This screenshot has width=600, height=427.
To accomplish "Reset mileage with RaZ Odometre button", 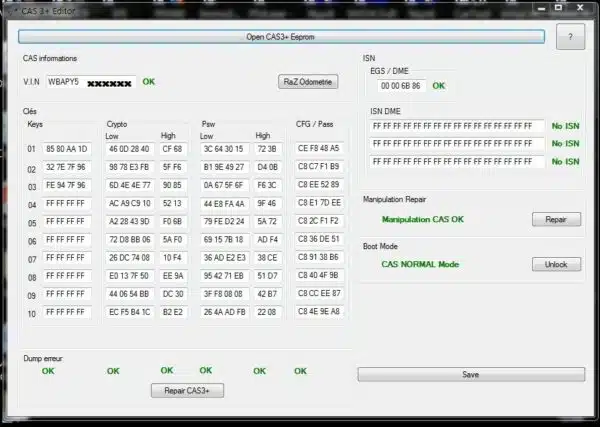I will coord(308,81).
